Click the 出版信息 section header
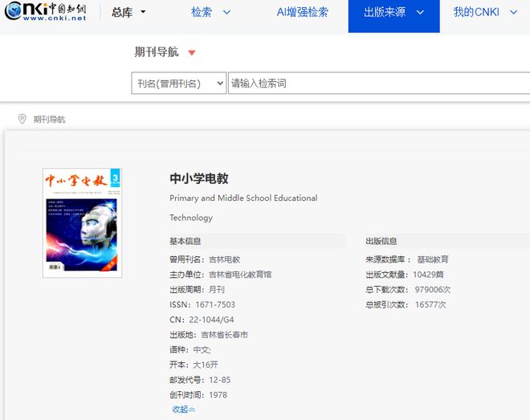 (381, 241)
